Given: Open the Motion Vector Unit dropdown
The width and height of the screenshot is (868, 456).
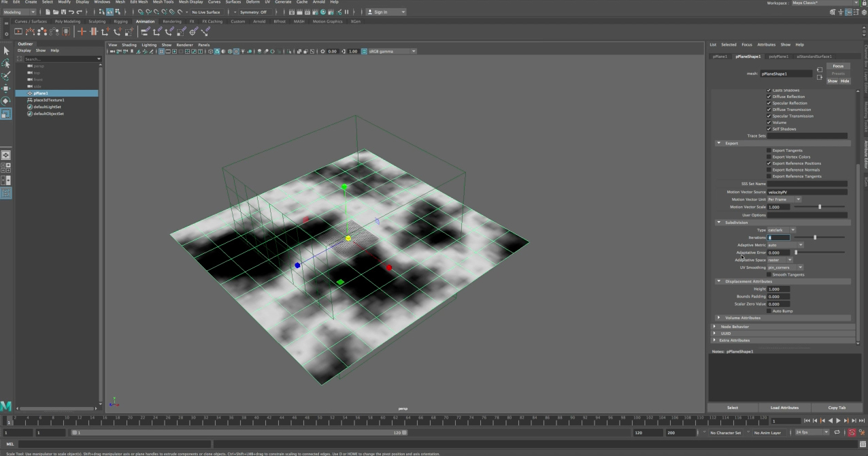Looking at the screenshot, I should pyautogui.click(x=784, y=199).
